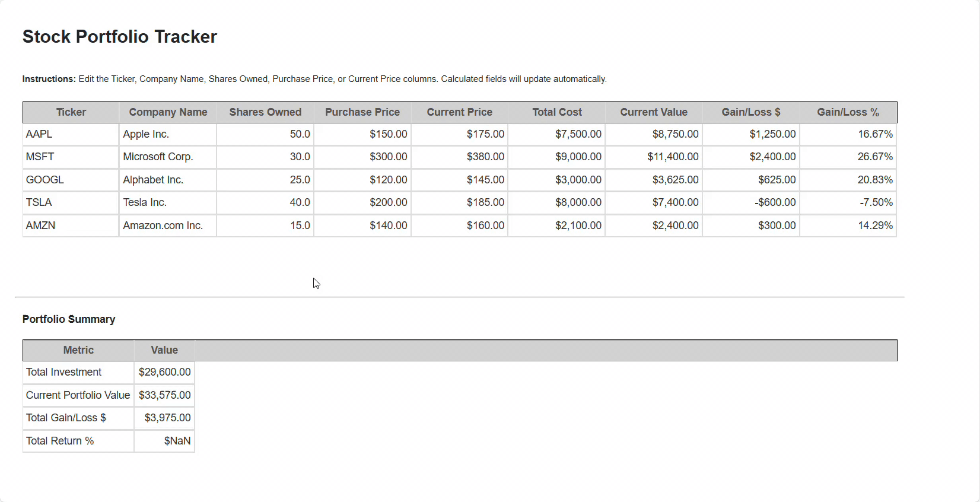Click Apple's current value $8,750.00
Image resolution: width=980 pixels, height=502 pixels.
(x=654, y=134)
